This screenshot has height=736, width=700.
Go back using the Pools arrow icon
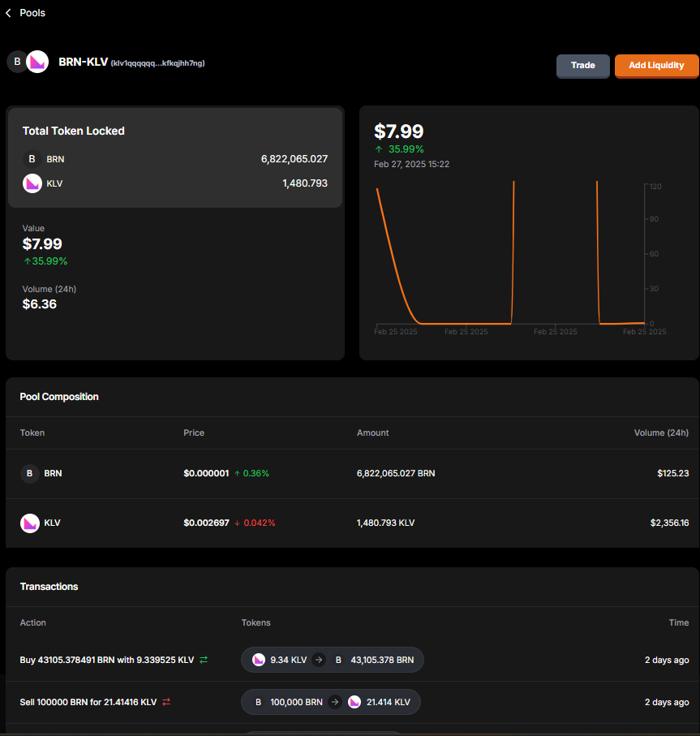pyautogui.click(x=8, y=13)
